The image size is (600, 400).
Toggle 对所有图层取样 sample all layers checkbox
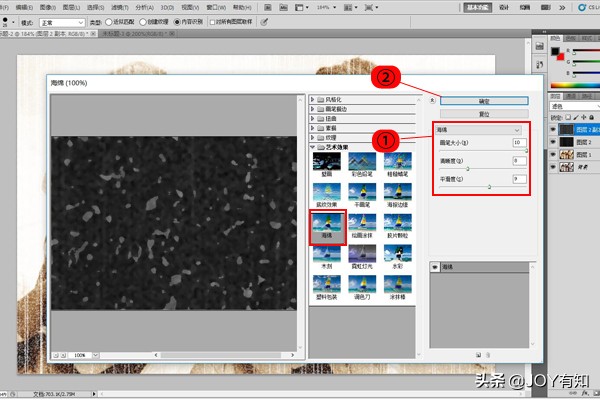point(212,22)
